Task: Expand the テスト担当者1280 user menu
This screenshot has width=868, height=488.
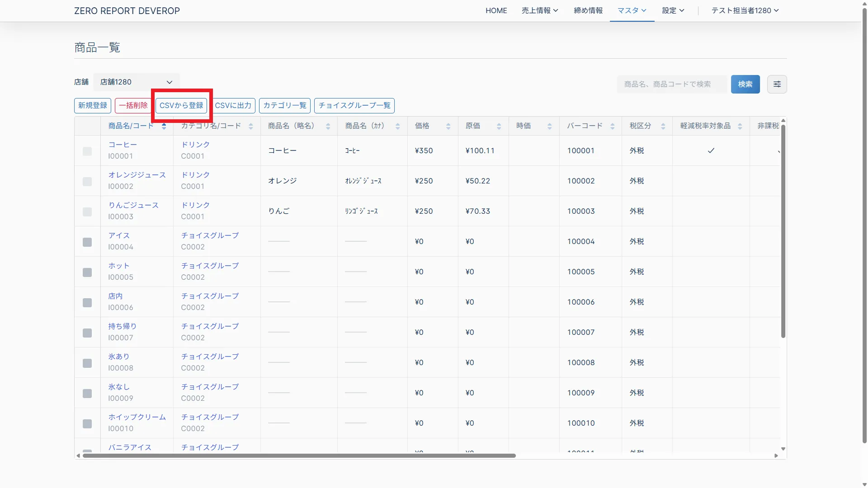Action: click(745, 10)
